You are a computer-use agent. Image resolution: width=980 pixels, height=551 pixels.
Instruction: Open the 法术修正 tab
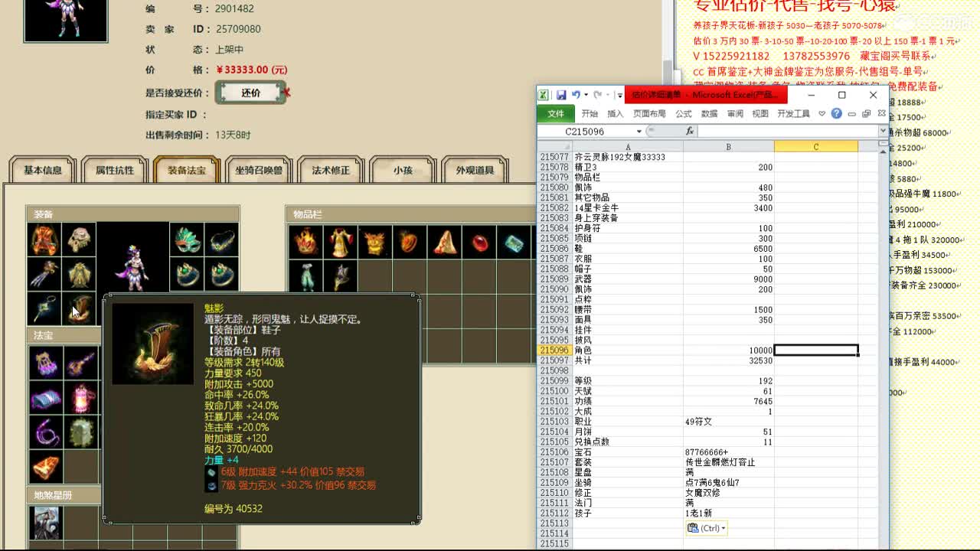[331, 171]
